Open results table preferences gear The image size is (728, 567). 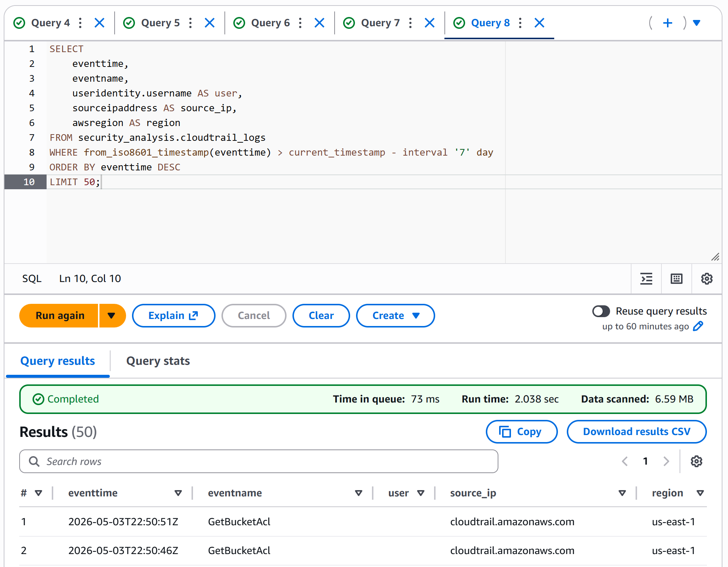pyautogui.click(x=697, y=461)
